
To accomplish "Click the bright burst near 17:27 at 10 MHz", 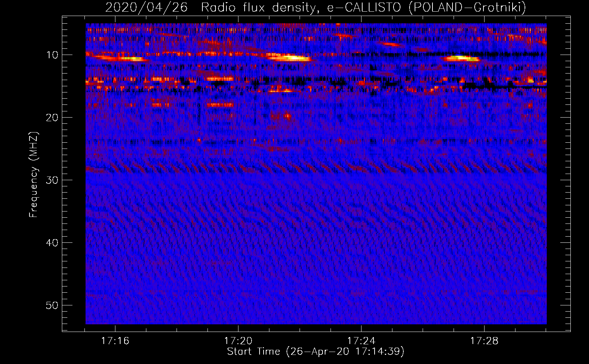I will [x=462, y=58].
